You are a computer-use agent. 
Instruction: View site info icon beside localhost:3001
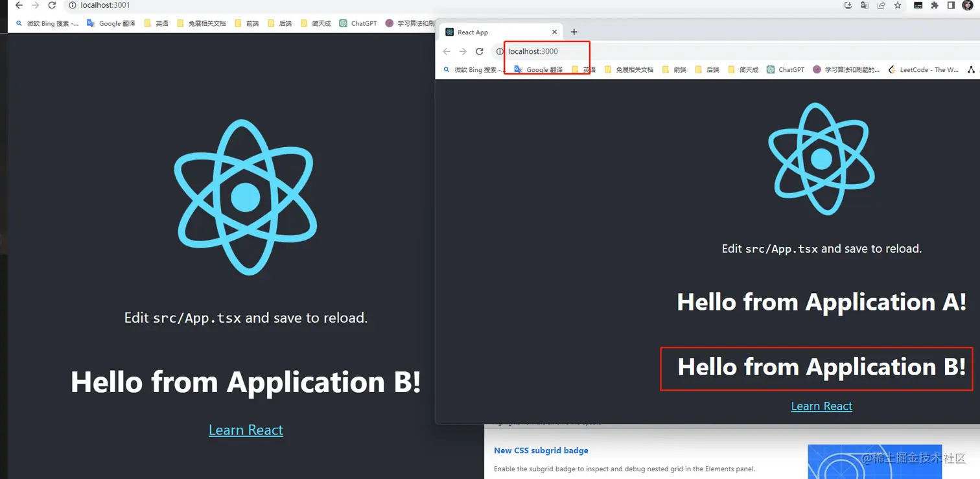[73, 5]
